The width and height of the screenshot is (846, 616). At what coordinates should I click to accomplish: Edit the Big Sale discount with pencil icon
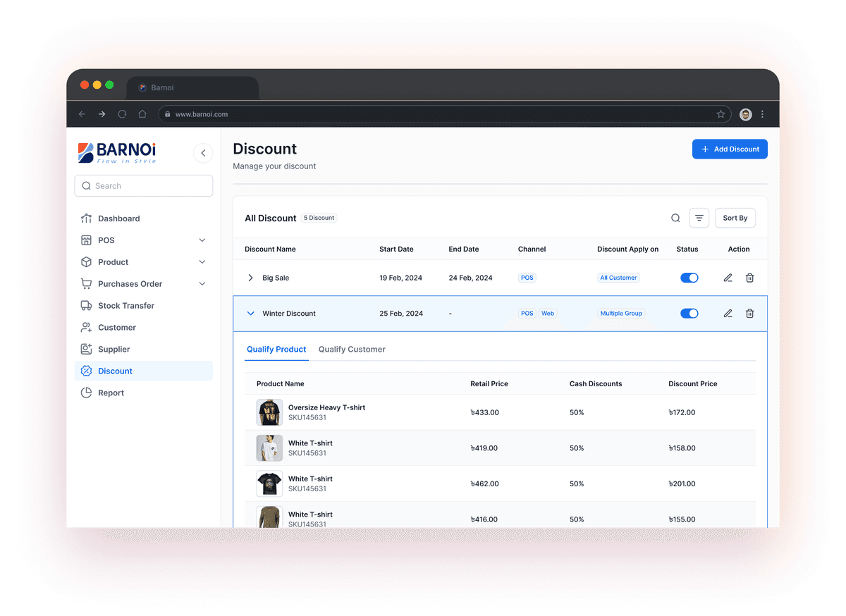[x=728, y=278]
